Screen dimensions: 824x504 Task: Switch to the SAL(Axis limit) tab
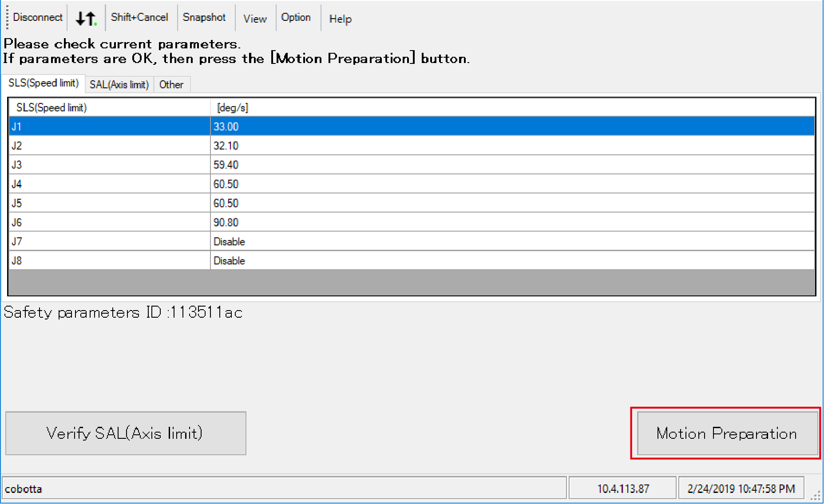[119, 84]
